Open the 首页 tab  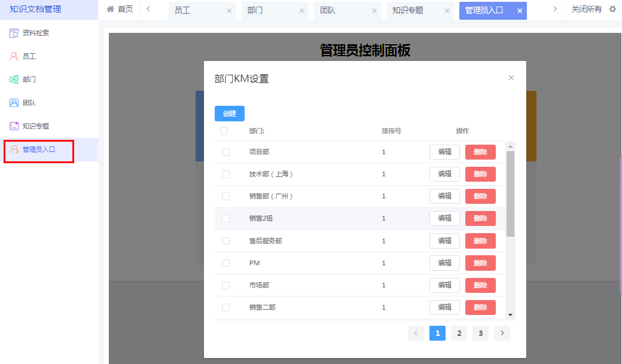(x=119, y=10)
